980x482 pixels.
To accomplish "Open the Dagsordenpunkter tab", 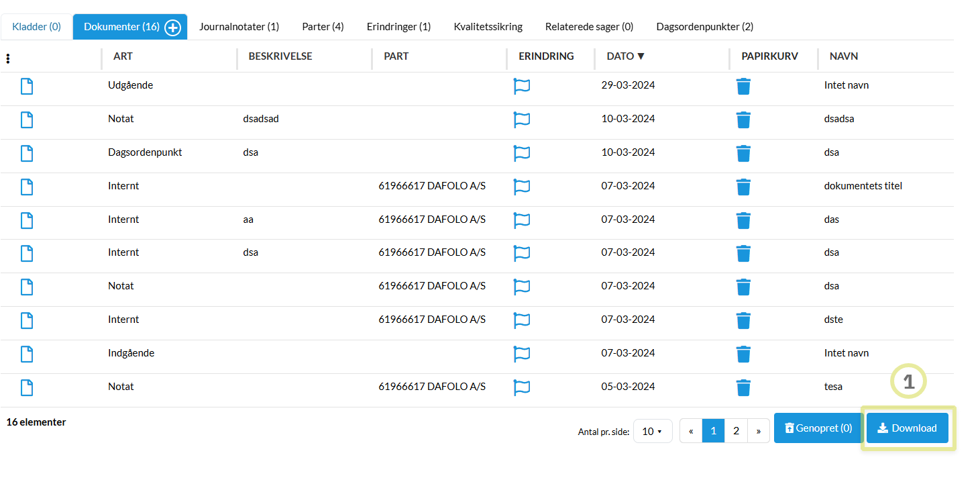I will [x=705, y=26].
